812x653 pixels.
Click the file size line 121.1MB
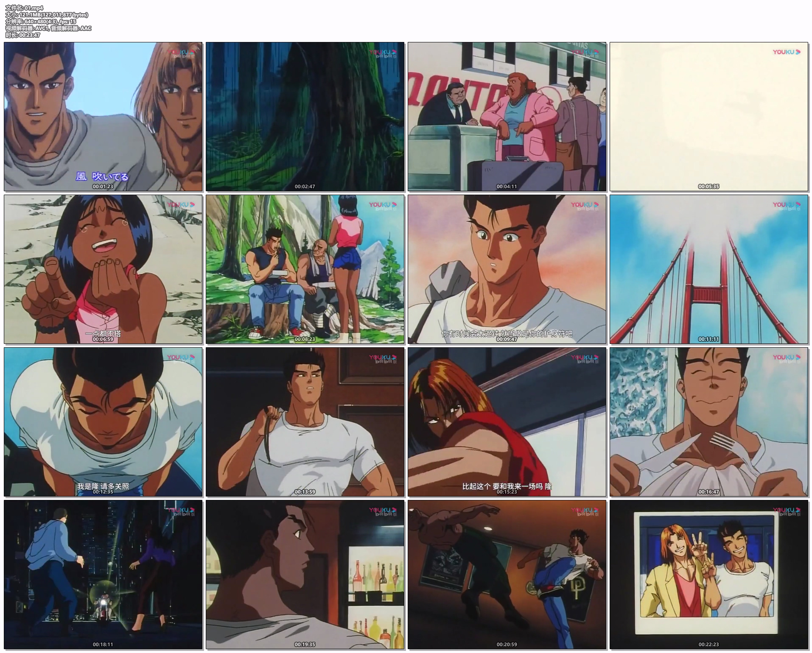[x=47, y=15]
